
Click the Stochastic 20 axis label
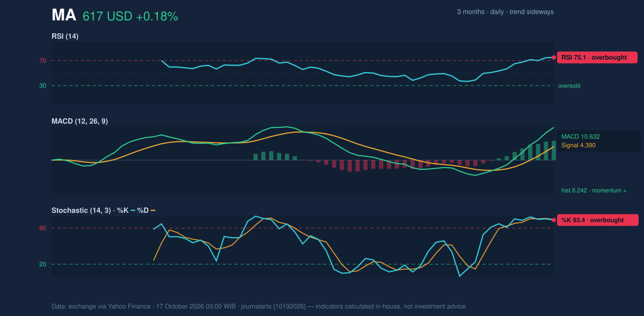[x=42, y=264]
